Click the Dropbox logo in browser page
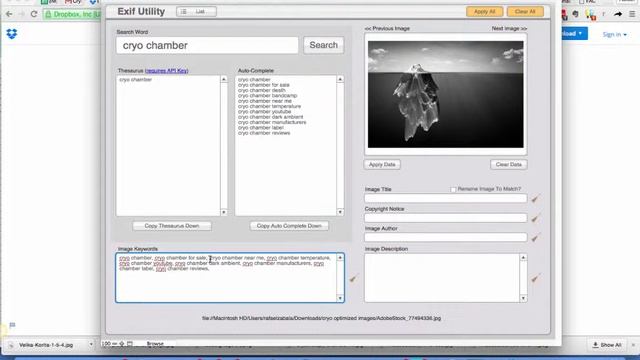This screenshot has width=640, height=360. pos(12,34)
